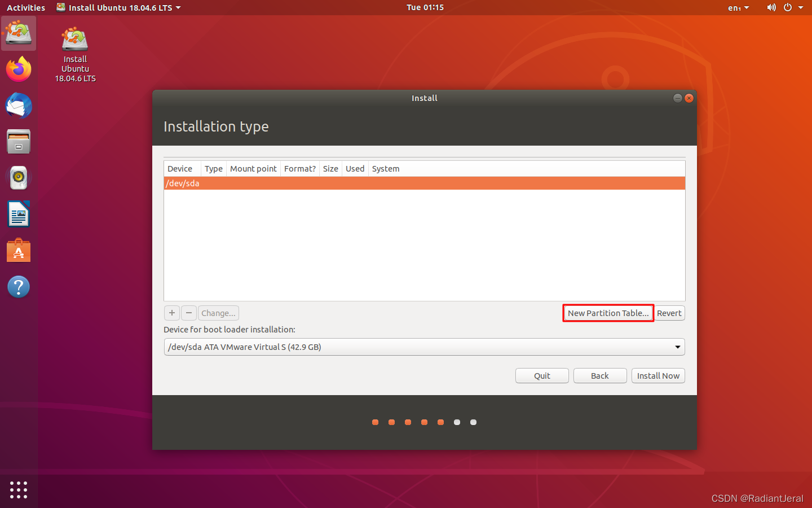Open LibreOffice Writer from the dock
Image resolution: width=812 pixels, height=508 pixels.
pyautogui.click(x=19, y=214)
